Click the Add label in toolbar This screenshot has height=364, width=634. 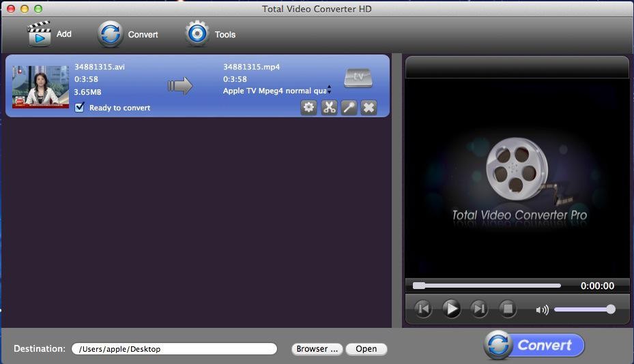(x=64, y=34)
